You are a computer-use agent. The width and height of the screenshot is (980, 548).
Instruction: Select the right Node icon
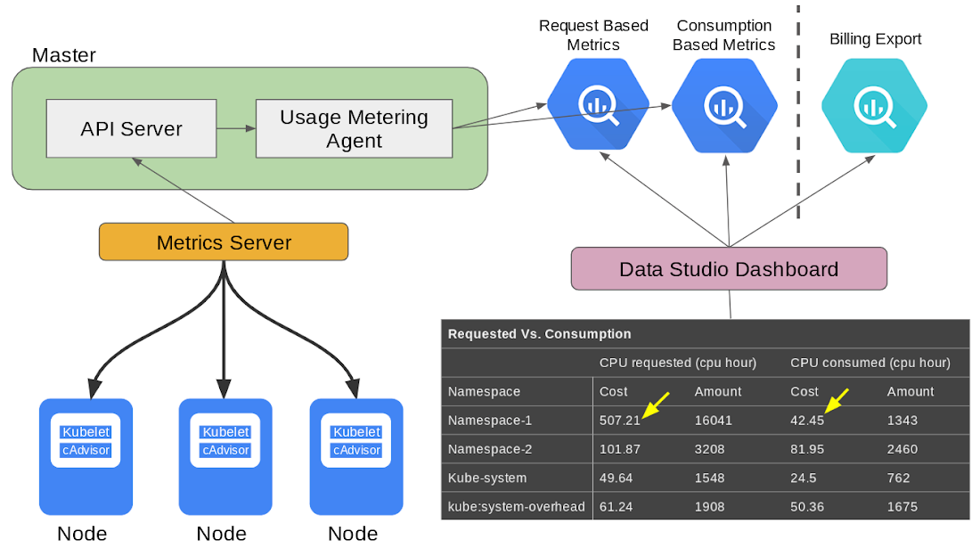pos(356,457)
